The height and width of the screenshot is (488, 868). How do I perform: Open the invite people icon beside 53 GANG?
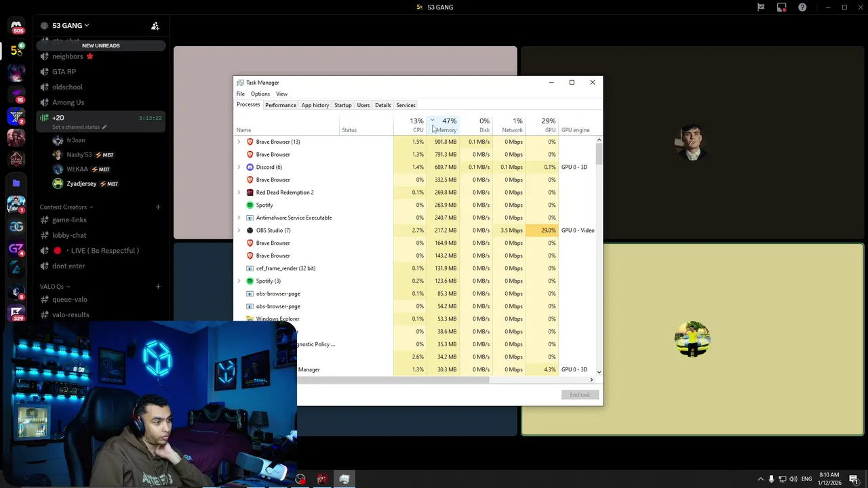(155, 26)
